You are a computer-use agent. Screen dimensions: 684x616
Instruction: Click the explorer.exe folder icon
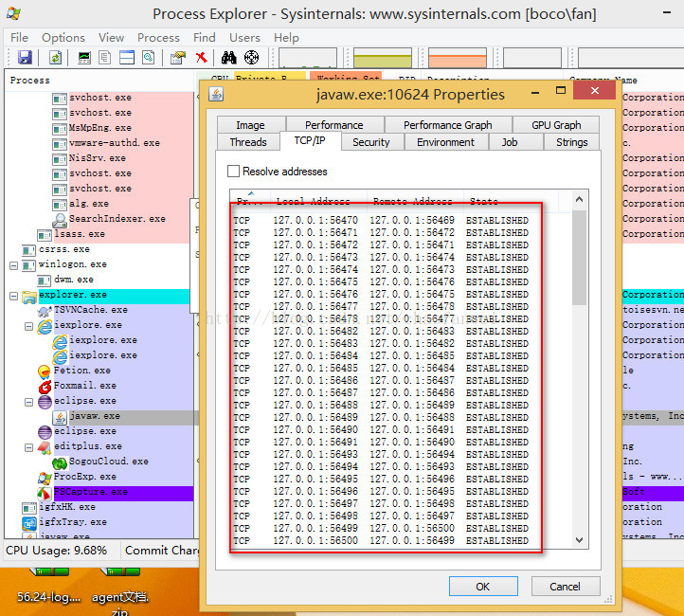[x=29, y=298]
